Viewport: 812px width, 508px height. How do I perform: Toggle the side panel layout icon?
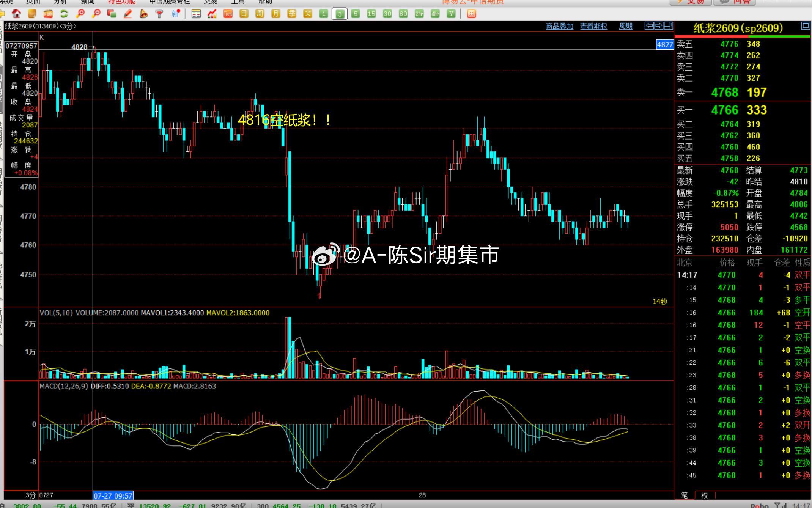click(x=669, y=26)
